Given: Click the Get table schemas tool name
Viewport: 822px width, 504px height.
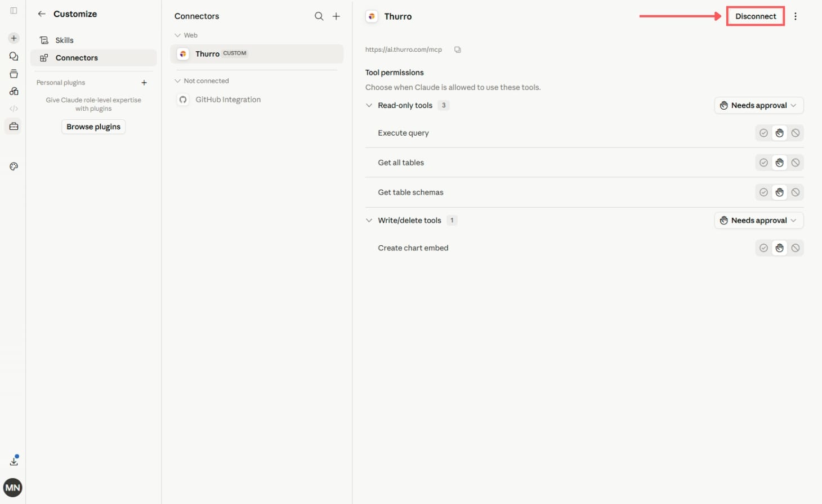Looking at the screenshot, I should [410, 192].
